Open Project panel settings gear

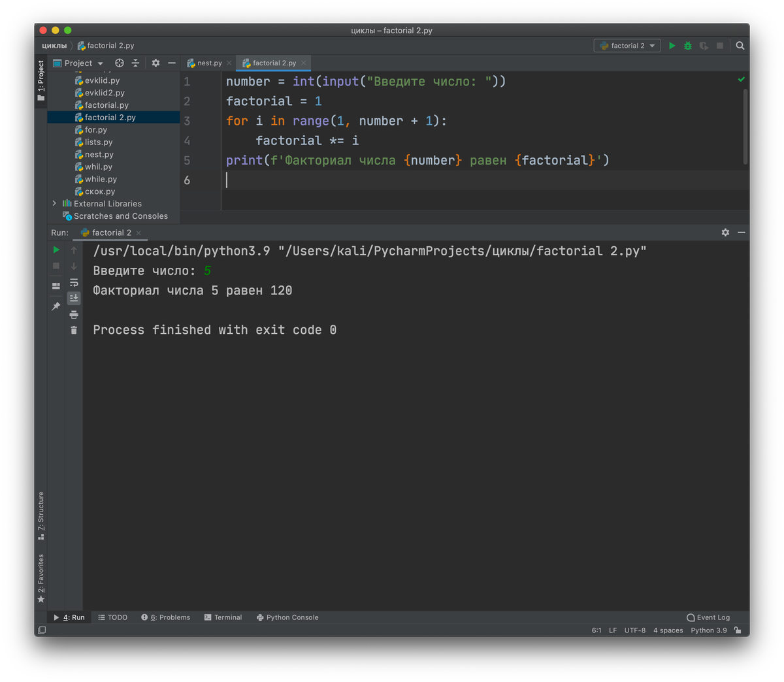click(155, 63)
